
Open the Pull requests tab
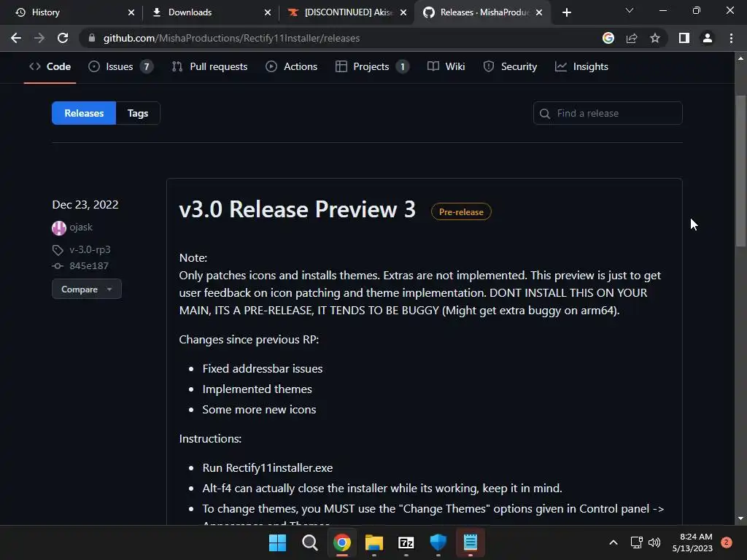coord(209,66)
